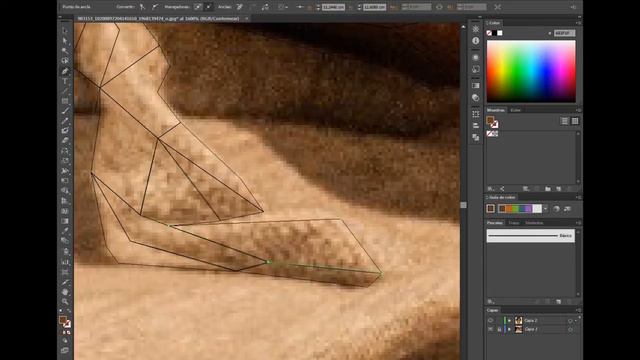The image size is (640, 360).
Task: Click the Anclas remove anchor point button
Action: (x=240, y=7)
